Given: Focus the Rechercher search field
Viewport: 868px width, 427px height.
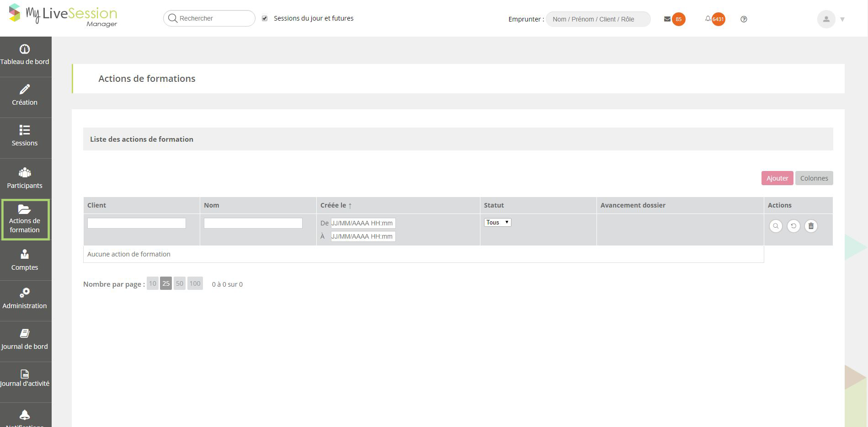Looking at the screenshot, I should click(x=209, y=18).
